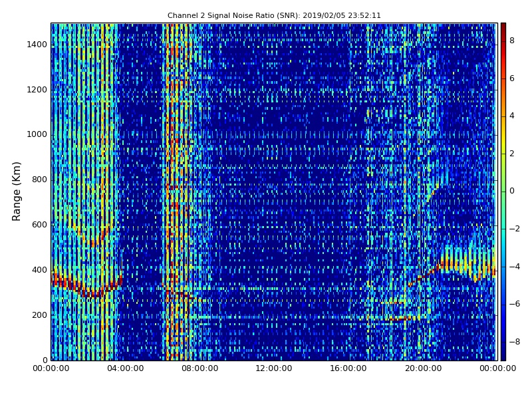Click the 0 range tick label
Viewport: 532px width, 399px height.
point(45,360)
